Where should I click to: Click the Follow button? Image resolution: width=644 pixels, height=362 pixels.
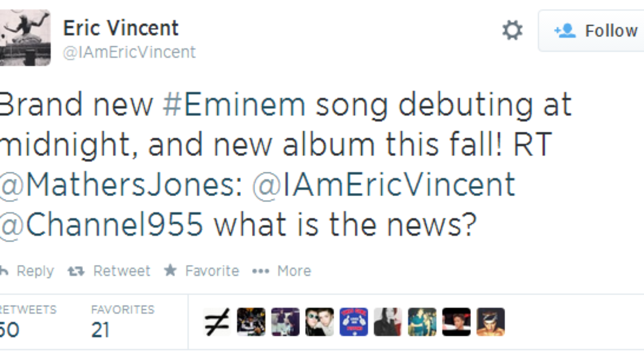point(596,31)
